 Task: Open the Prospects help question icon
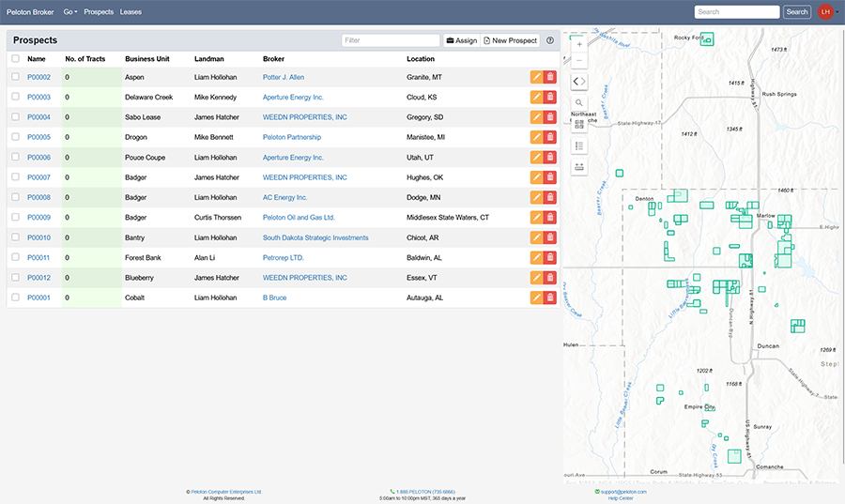pyautogui.click(x=550, y=41)
